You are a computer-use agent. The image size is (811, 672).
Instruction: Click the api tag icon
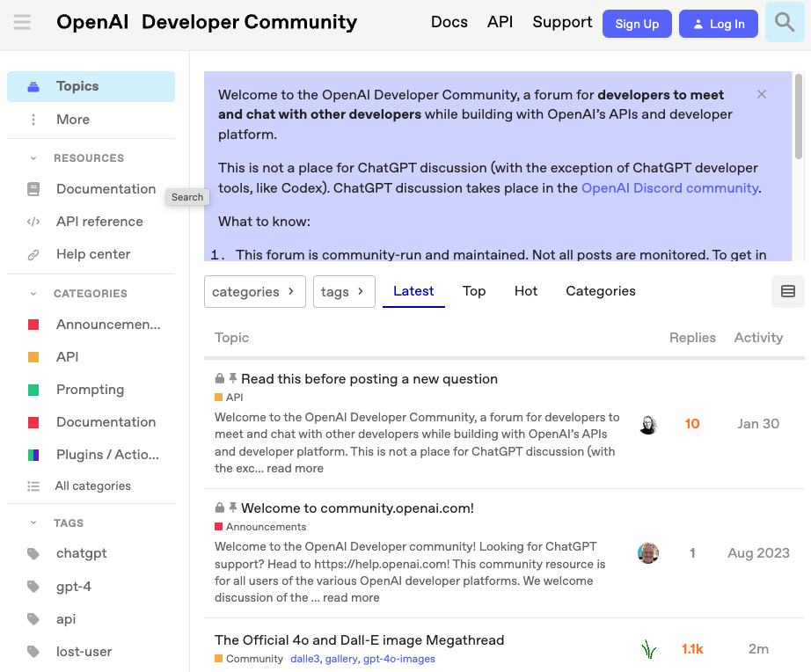point(33,619)
